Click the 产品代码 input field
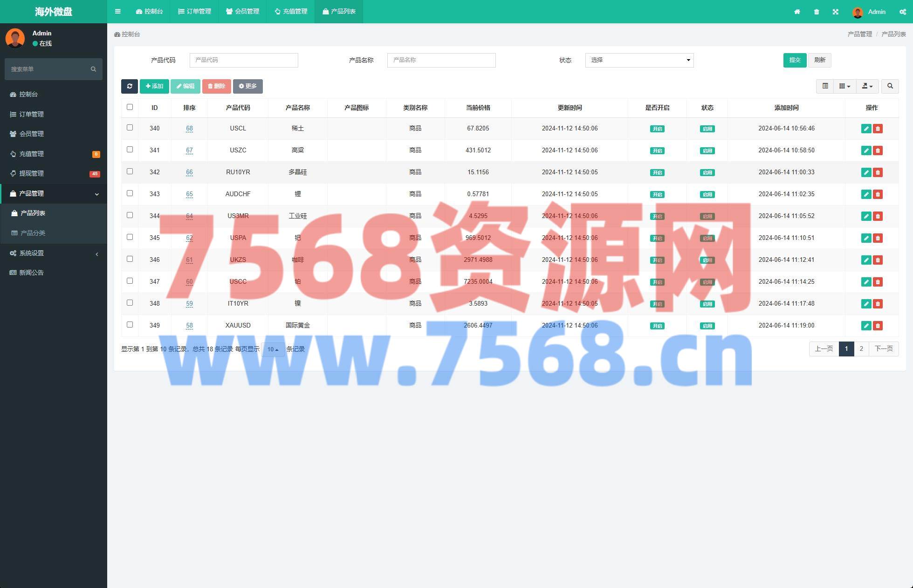The image size is (913, 588). (x=244, y=60)
